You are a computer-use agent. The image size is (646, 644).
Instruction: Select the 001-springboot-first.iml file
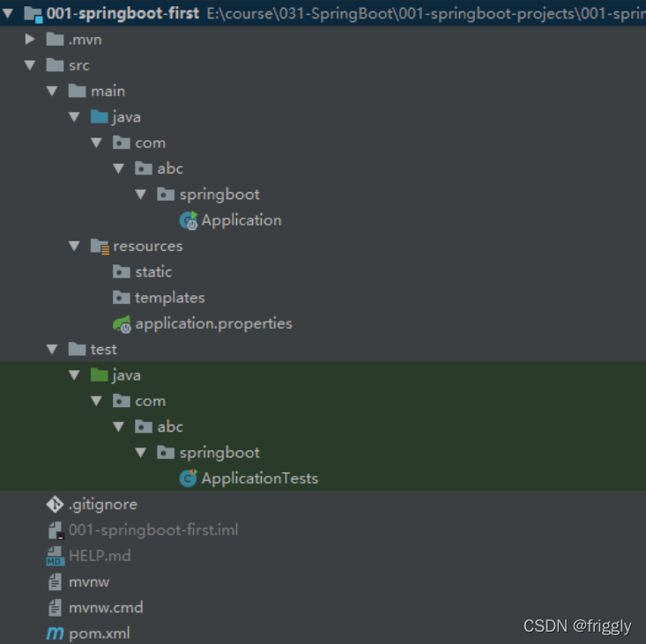tap(143, 530)
